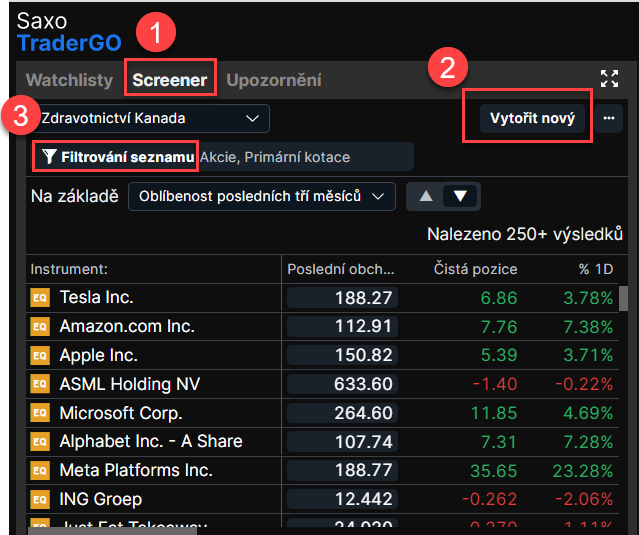Viewport: 639px width, 535px height.
Task: Click the Alphabet last price 107.74
Action: (342, 442)
